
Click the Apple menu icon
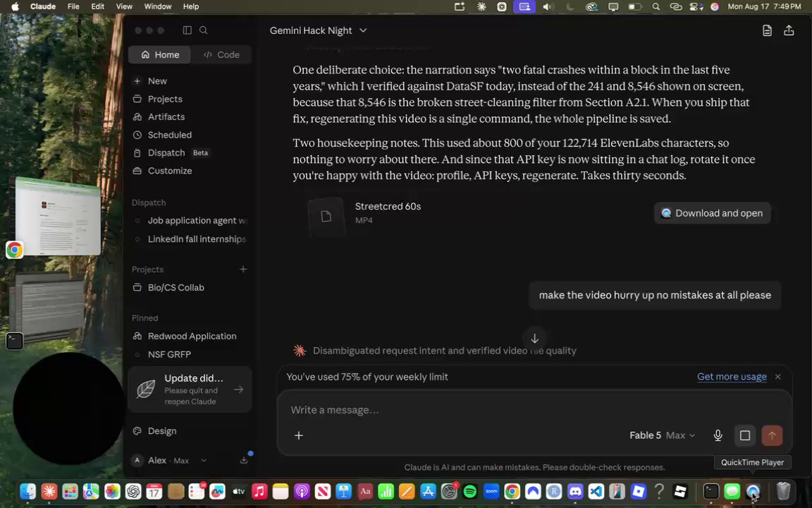pos(15,7)
